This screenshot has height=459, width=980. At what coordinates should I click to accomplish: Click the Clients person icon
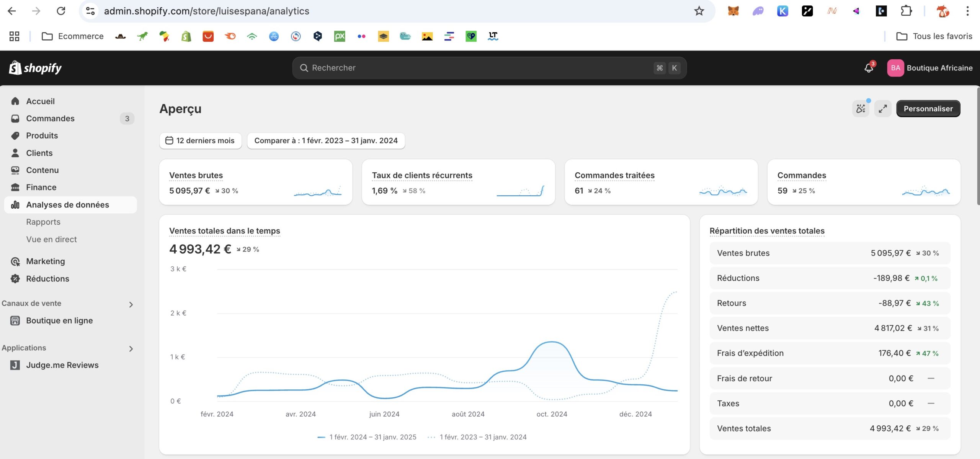pos(15,153)
